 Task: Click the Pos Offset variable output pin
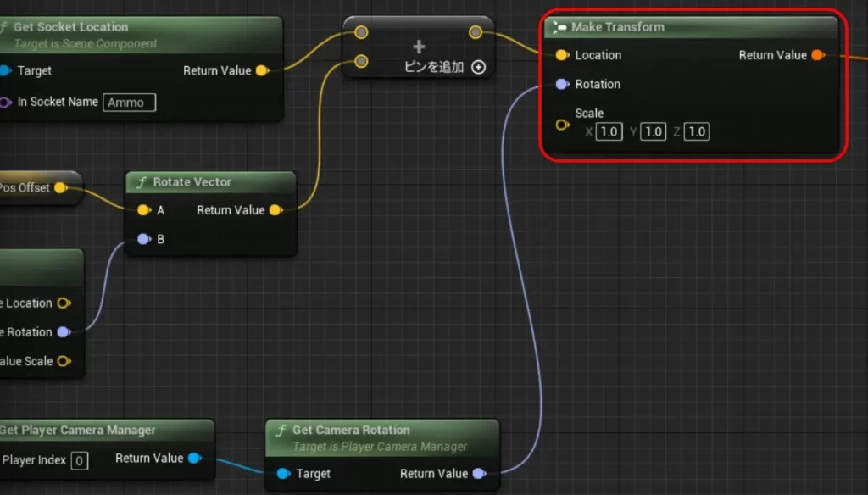pos(60,187)
